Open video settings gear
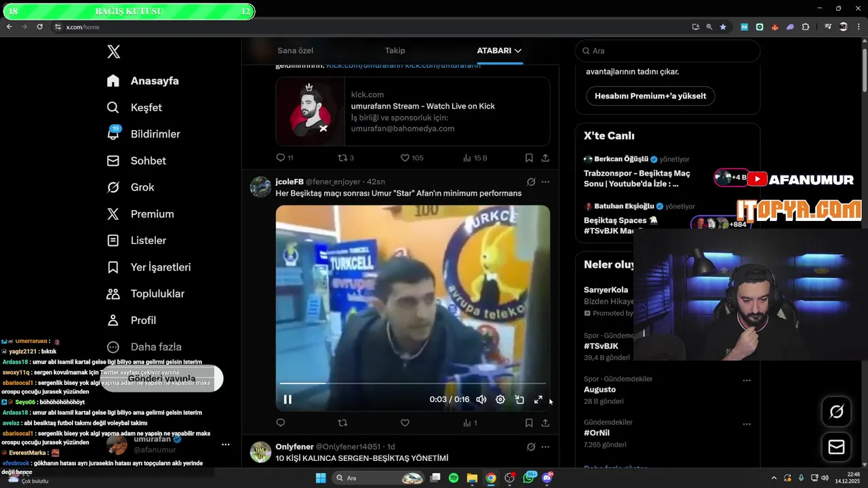This screenshot has width=868, height=488. coord(500,399)
